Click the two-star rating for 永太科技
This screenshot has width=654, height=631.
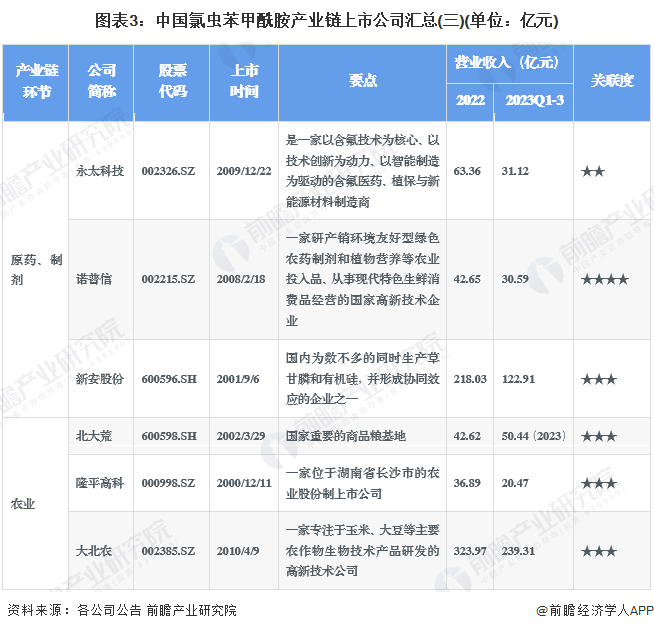593,171
